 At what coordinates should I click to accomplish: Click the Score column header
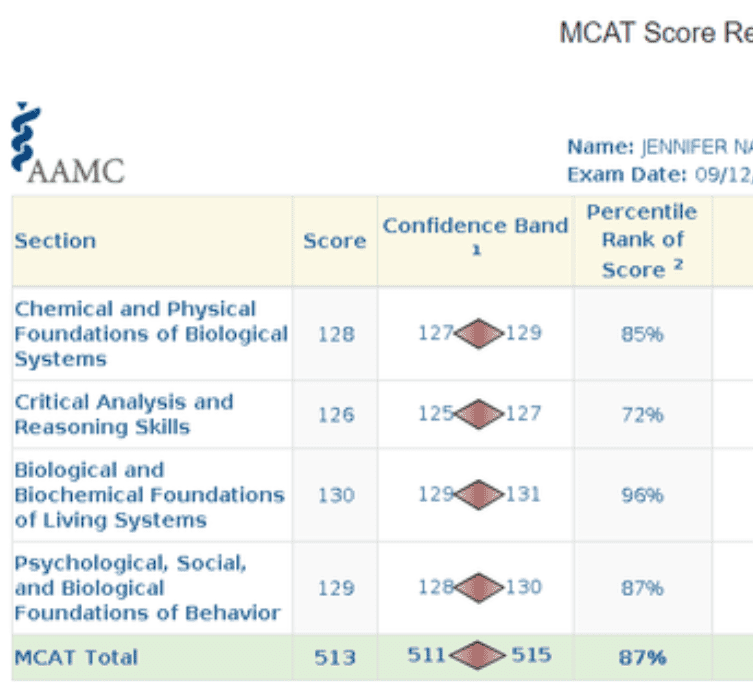coord(334,241)
